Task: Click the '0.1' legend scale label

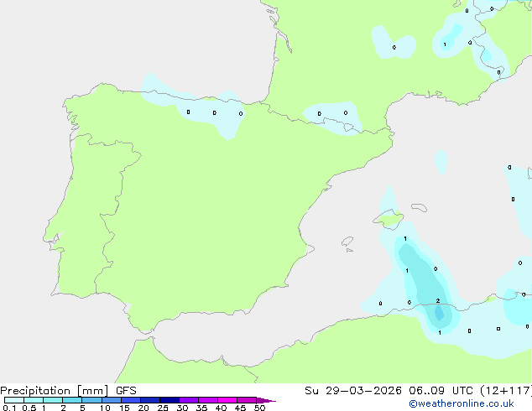Action: pos(9,408)
